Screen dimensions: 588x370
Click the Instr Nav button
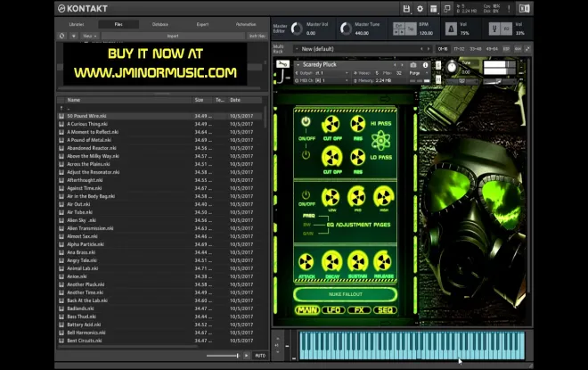coord(257,36)
